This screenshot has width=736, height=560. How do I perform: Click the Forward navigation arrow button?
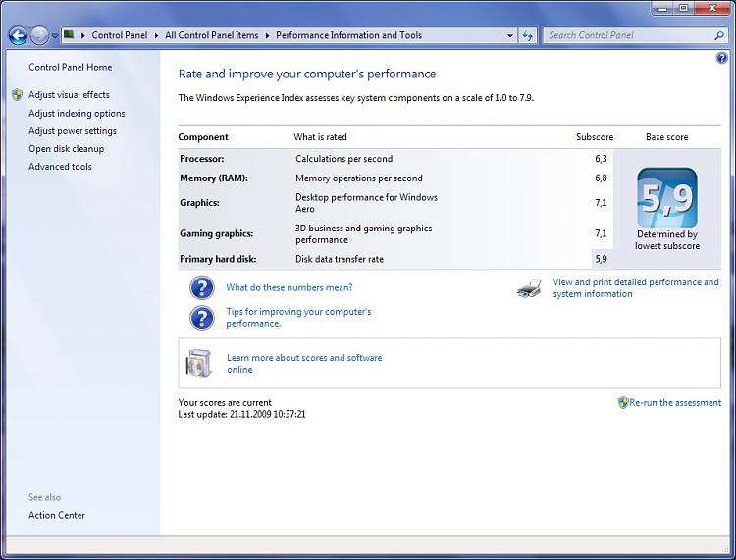(x=39, y=35)
